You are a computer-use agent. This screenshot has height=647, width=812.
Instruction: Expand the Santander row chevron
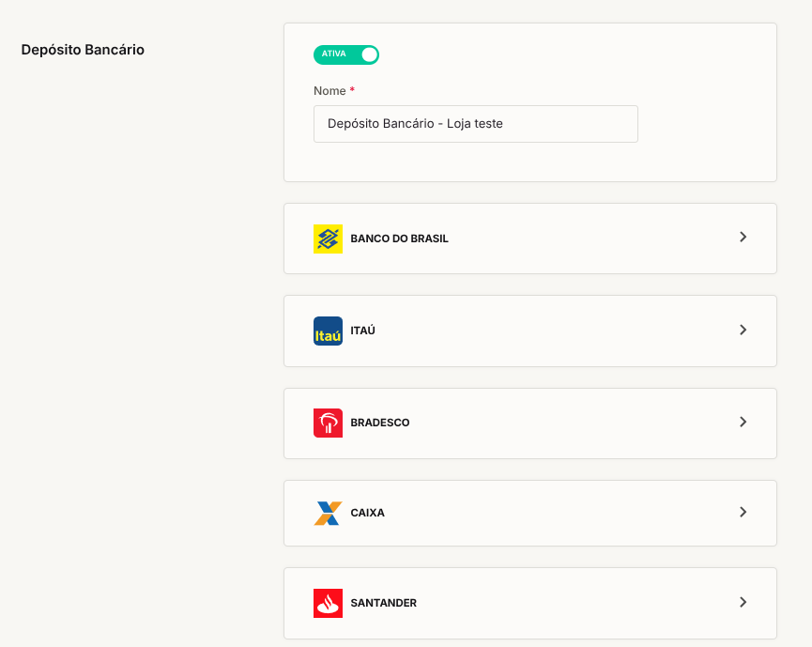(743, 602)
